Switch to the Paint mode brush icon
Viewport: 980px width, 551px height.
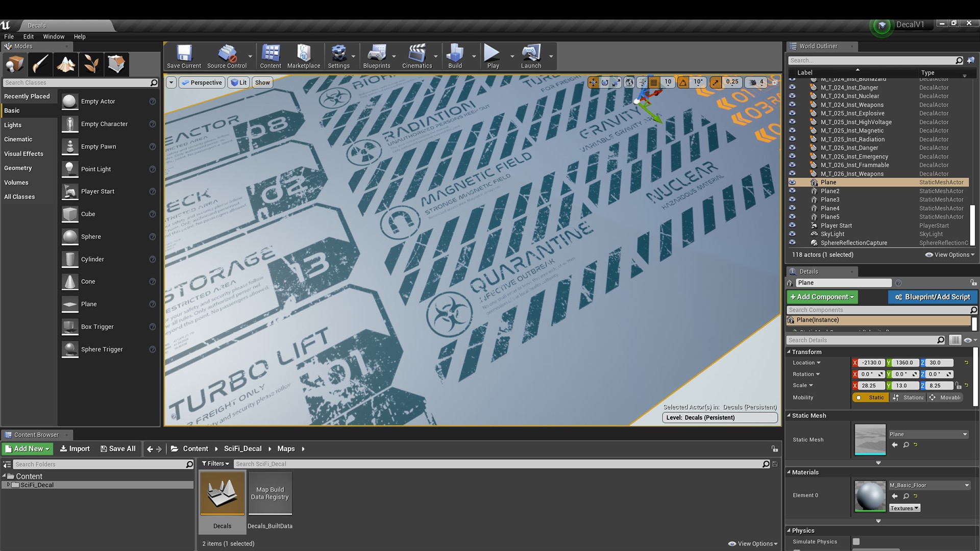pyautogui.click(x=40, y=64)
